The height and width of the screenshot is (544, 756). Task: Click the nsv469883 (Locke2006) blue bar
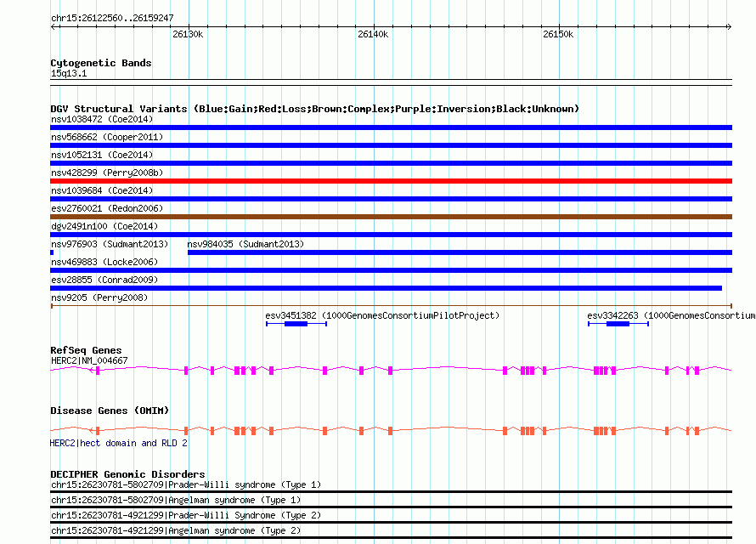click(391, 270)
